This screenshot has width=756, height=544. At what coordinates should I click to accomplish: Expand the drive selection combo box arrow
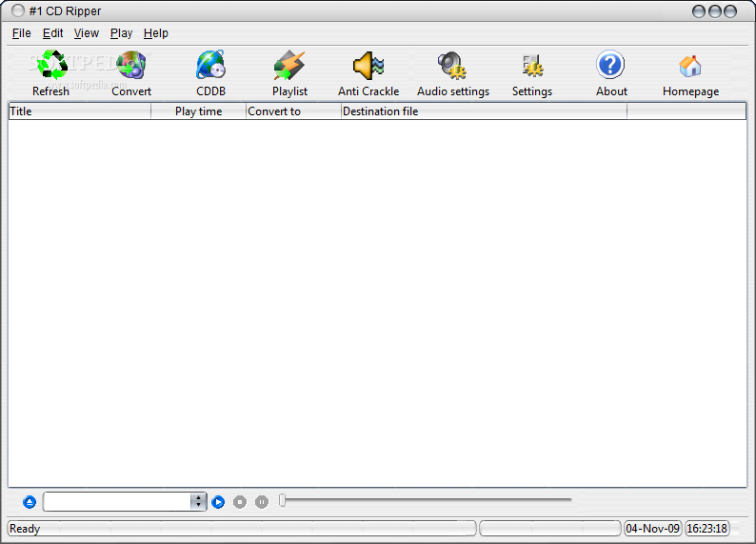[x=198, y=501]
